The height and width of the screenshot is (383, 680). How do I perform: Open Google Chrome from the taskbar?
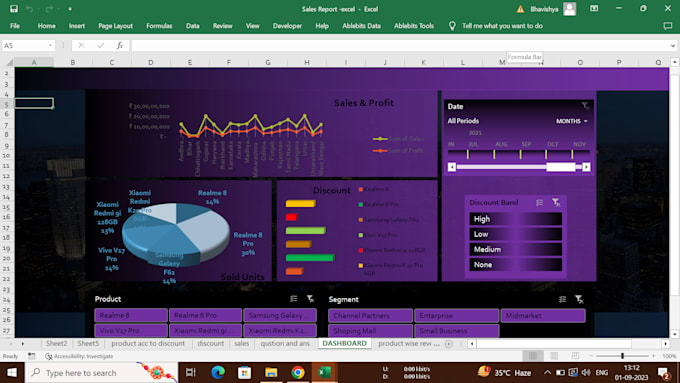(x=298, y=373)
